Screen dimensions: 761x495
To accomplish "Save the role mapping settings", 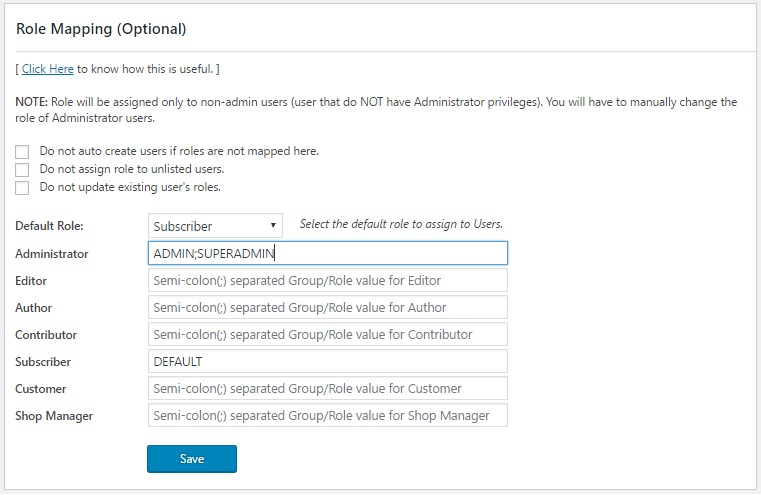I will 192,459.
